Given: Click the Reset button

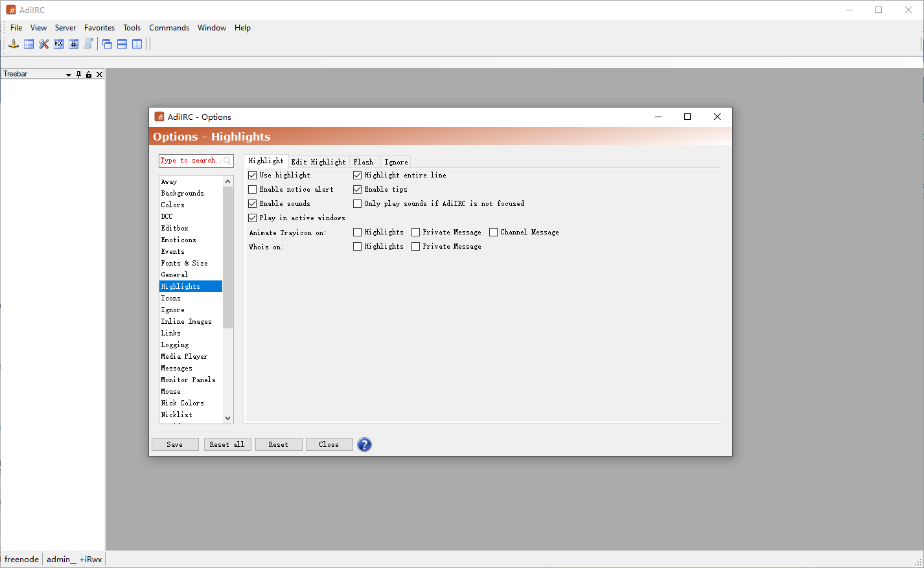Looking at the screenshot, I should (x=279, y=444).
